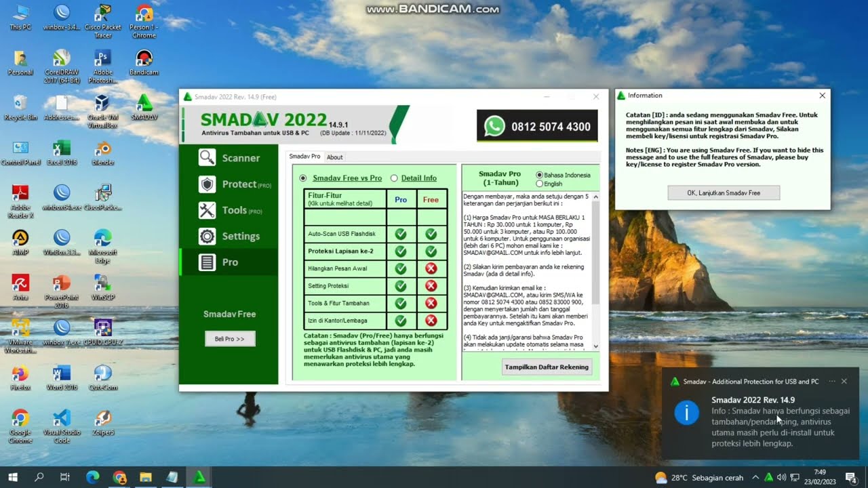Image resolution: width=868 pixels, height=488 pixels.
Task: Click the Recycle Bin desktop icon
Action: pyautogui.click(x=20, y=107)
